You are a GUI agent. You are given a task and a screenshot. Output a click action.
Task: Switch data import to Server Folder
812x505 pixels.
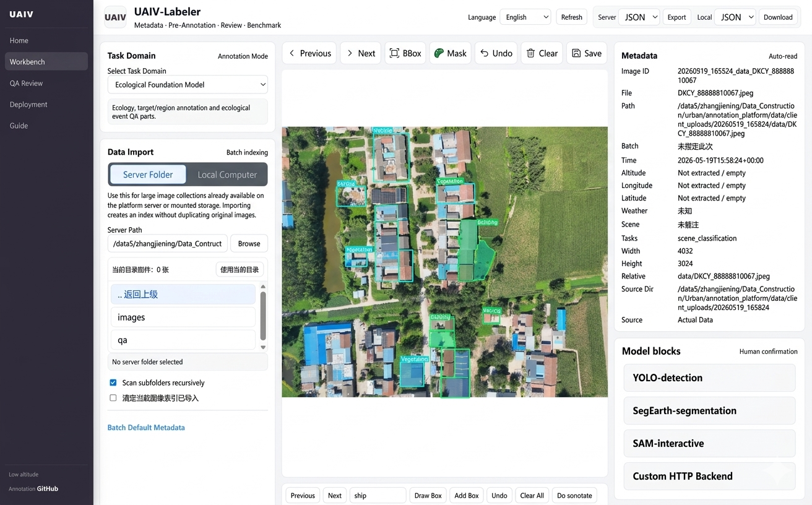148,175
